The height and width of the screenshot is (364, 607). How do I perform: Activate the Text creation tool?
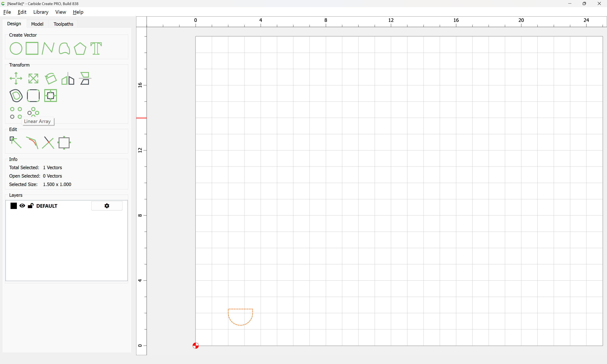click(x=96, y=48)
